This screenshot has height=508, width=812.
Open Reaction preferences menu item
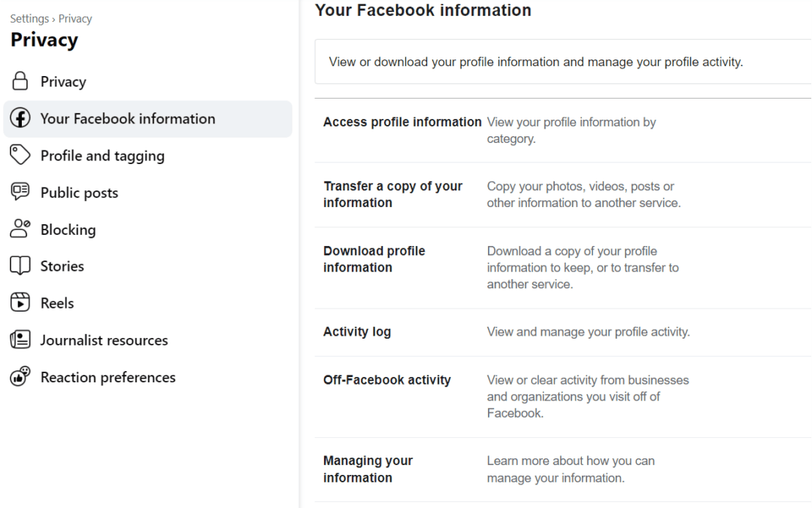(108, 377)
